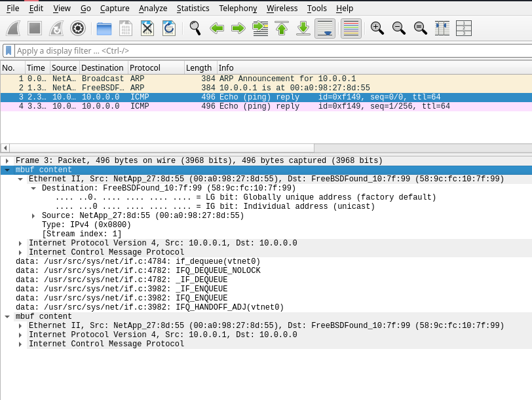Go to the first packet icon
The width and height of the screenshot is (532, 400).
coord(282,28)
